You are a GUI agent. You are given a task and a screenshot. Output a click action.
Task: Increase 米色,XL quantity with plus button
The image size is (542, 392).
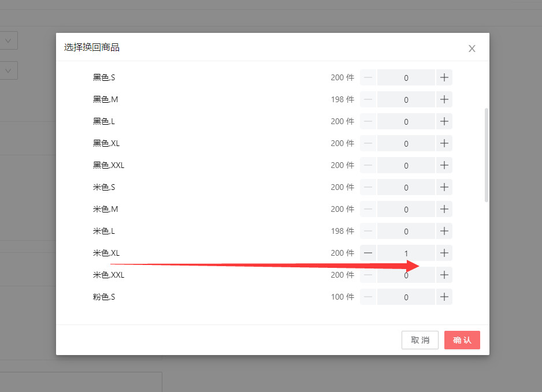point(444,253)
